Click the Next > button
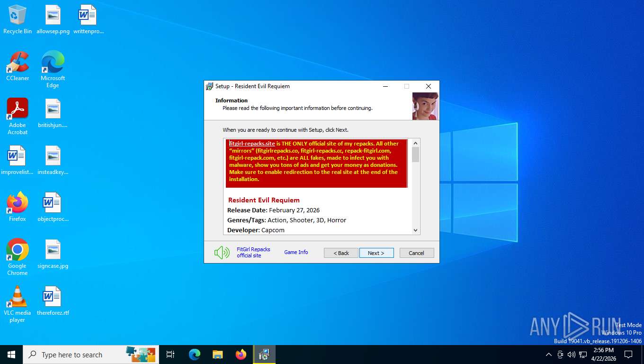 (x=376, y=253)
